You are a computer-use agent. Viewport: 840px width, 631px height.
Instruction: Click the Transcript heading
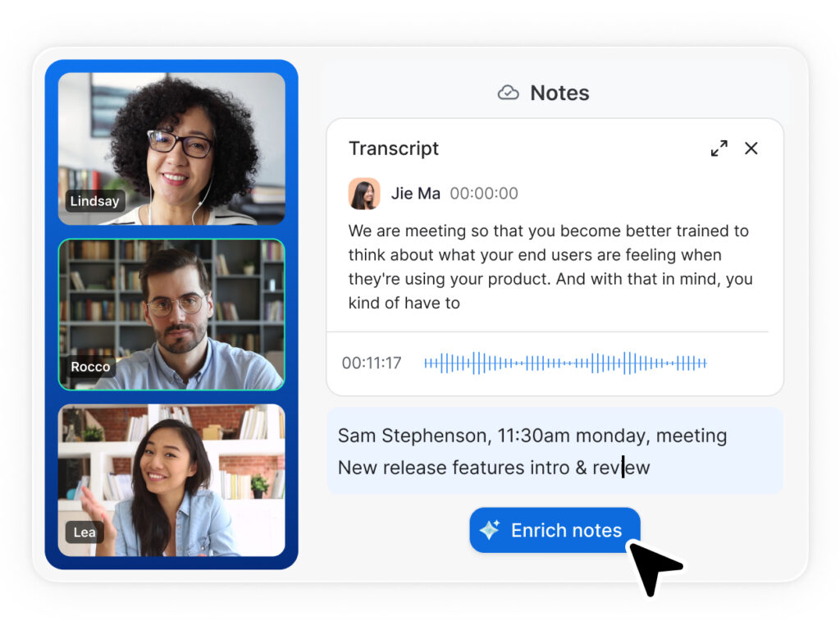(x=394, y=149)
